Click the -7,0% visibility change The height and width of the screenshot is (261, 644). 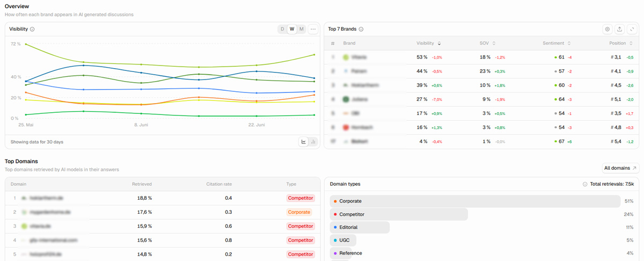tap(437, 99)
